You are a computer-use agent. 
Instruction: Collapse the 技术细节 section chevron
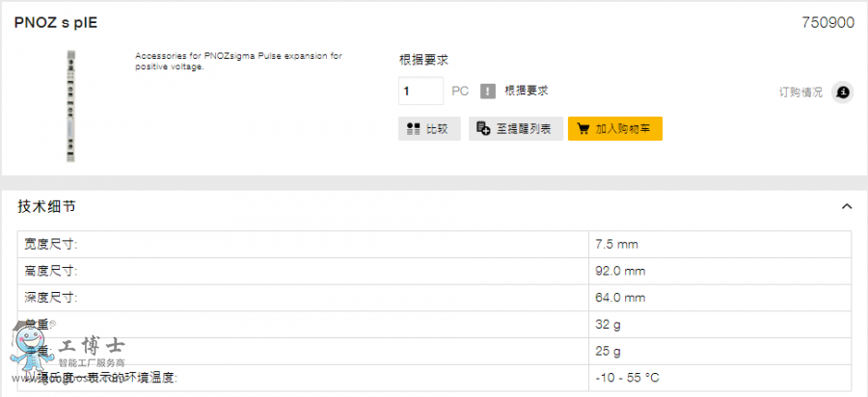click(847, 206)
